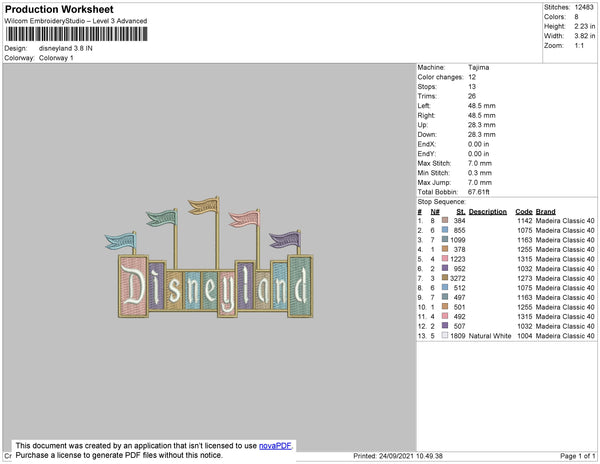Select the gold center flag in design
Screen dimensions: 600x464
coord(204,206)
